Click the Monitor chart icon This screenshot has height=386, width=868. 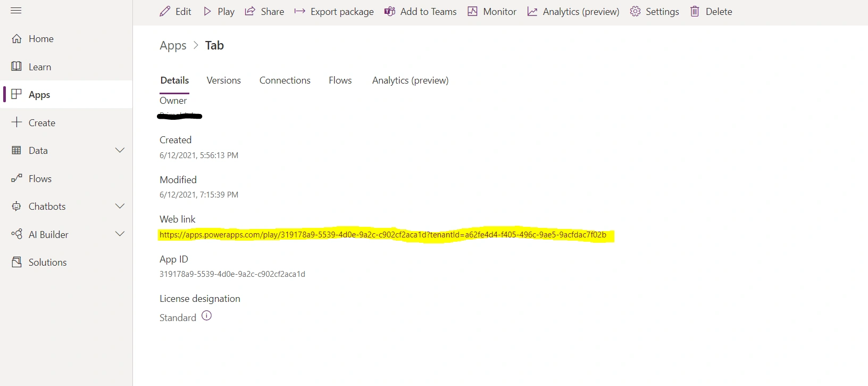[472, 11]
